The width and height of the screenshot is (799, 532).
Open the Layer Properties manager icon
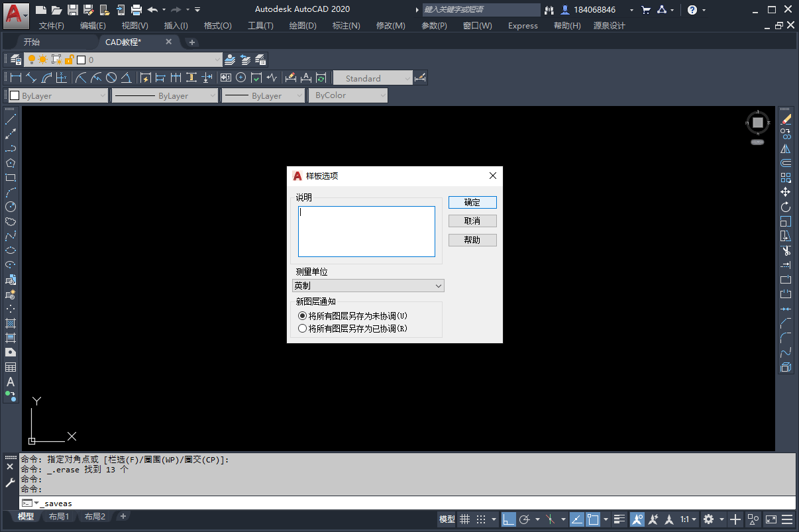click(x=16, y=60)
